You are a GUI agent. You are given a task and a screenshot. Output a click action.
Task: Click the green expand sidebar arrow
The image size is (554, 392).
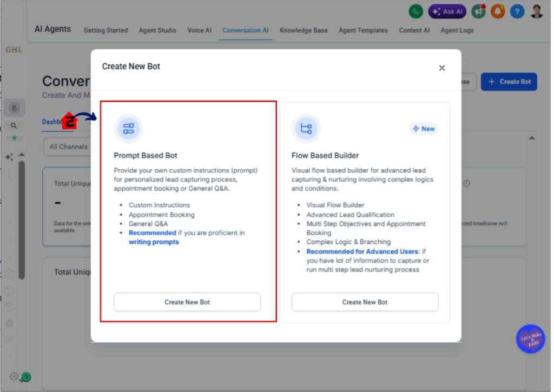coord(26,377)
